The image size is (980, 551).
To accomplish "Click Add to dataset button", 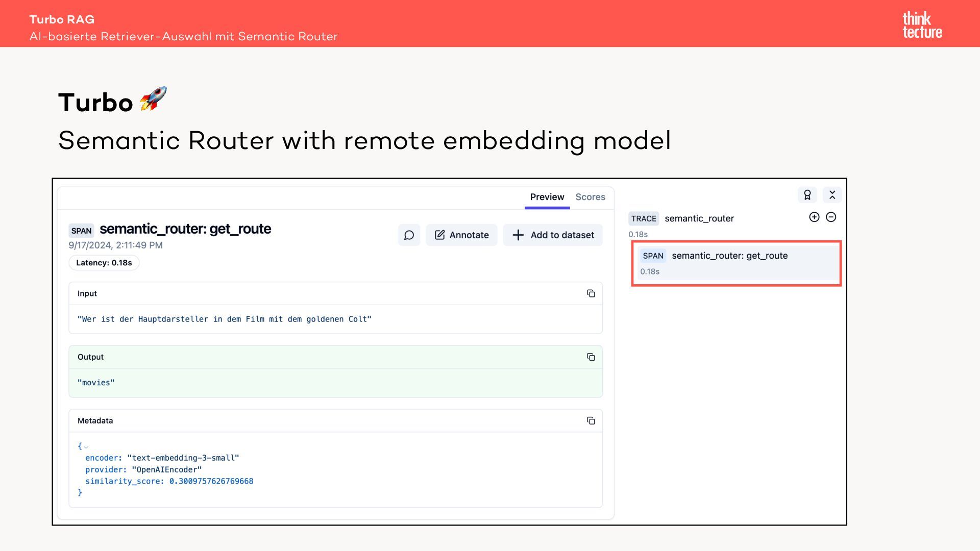I will tap(553, 235).
